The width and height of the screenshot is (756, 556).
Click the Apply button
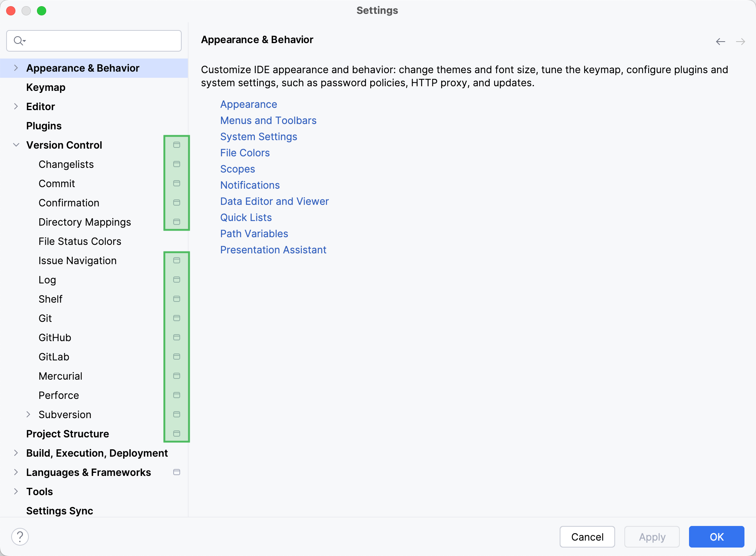652,536
